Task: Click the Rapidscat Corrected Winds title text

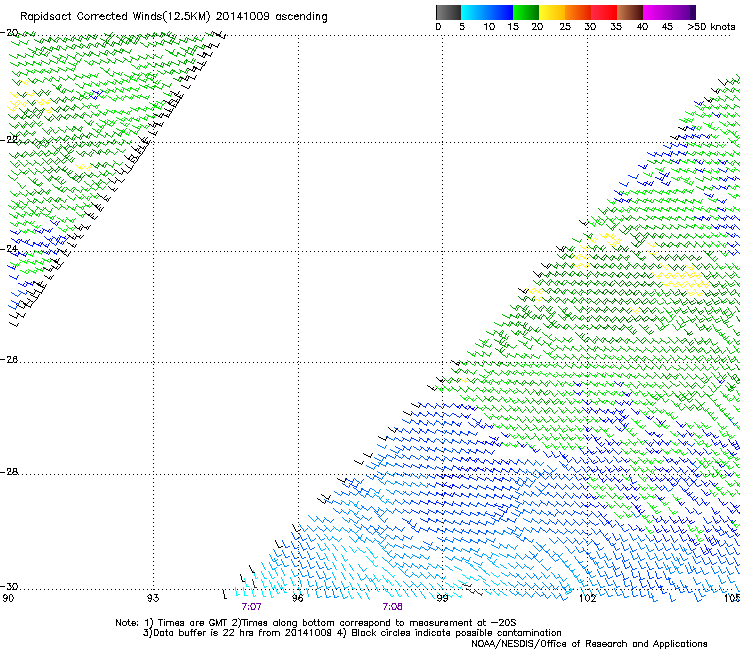Action: point(174,17)
